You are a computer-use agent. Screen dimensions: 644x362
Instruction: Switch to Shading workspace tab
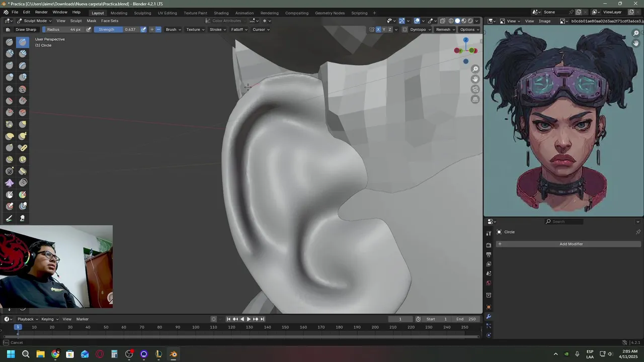click(x=221, y=13)
